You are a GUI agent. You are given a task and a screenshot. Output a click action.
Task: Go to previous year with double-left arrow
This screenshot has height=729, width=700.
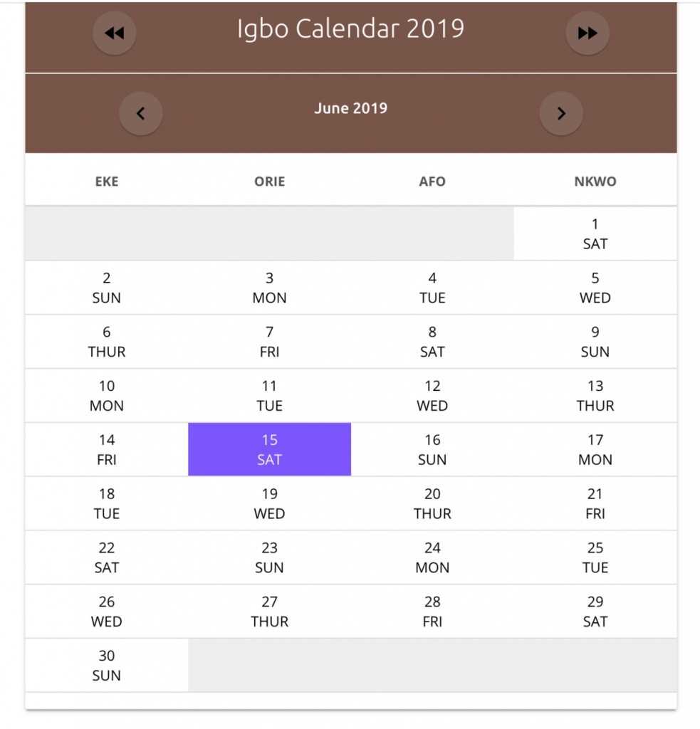coord(115,33)
